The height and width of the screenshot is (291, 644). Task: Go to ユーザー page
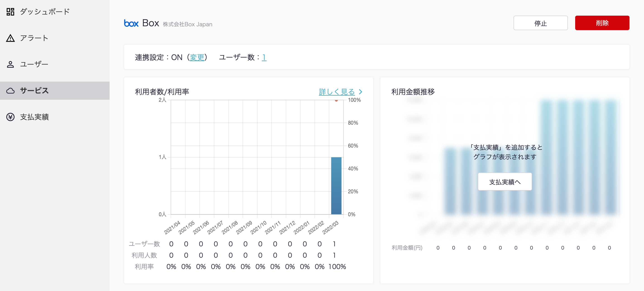click(34, 64)
